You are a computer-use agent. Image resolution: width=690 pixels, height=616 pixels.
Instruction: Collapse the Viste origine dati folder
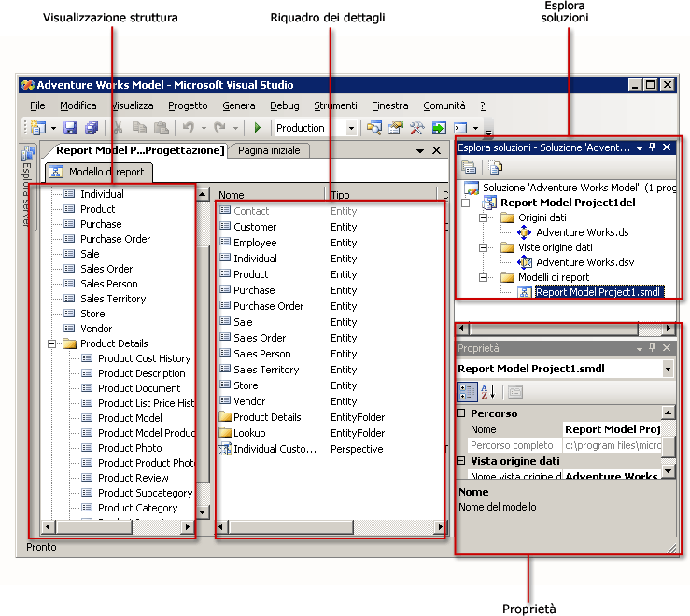[483, 247]
